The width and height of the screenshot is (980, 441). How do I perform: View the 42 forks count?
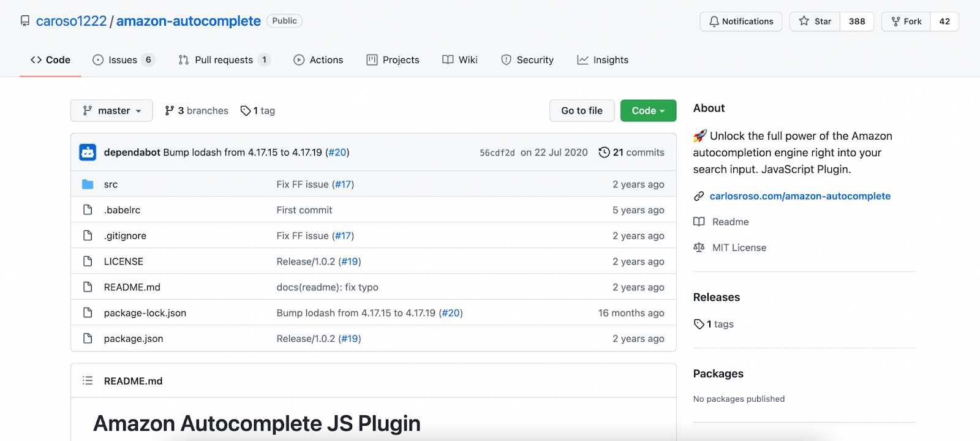(x=944, y=21)
